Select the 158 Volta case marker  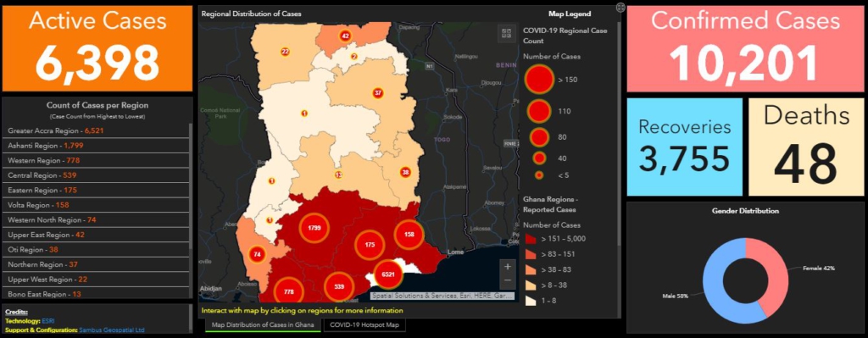pos(409,235)
